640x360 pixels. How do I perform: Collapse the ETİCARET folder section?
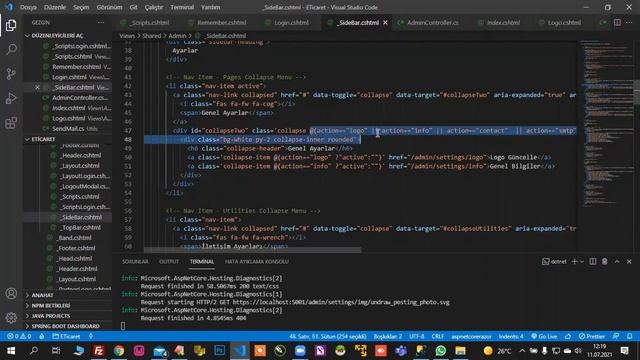pyautogui.click(x=43, y=139)
